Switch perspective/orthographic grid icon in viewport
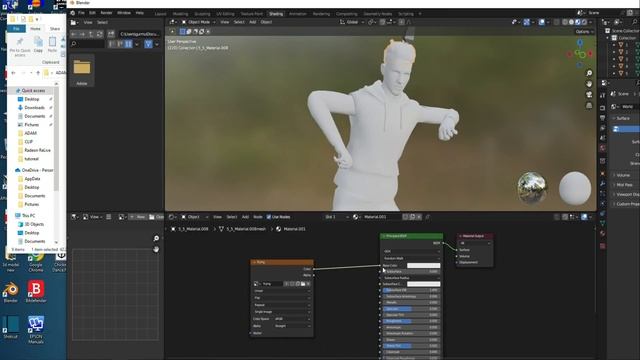The height and width of the screenshot is (360, 640). click(589, 105)
